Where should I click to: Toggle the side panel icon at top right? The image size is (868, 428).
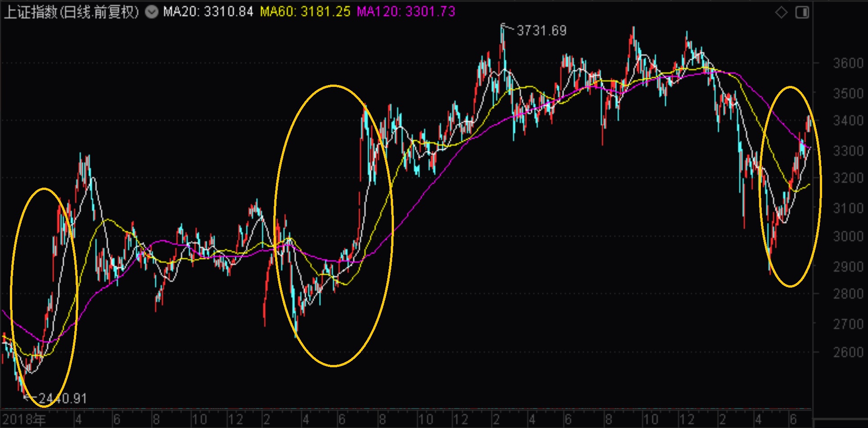(802, 13)
